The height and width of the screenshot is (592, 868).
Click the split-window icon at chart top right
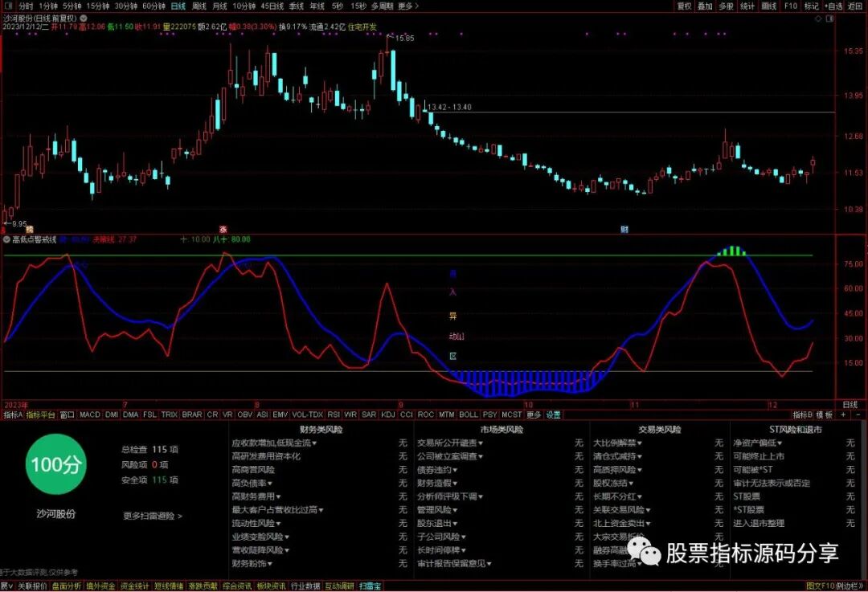click(x=829, y=18)
